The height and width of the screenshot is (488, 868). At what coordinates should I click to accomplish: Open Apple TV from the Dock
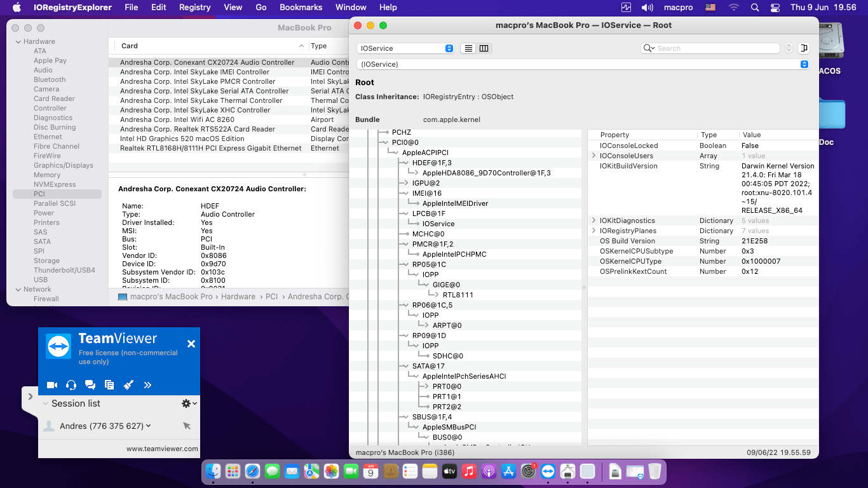[x=450, y=471]
